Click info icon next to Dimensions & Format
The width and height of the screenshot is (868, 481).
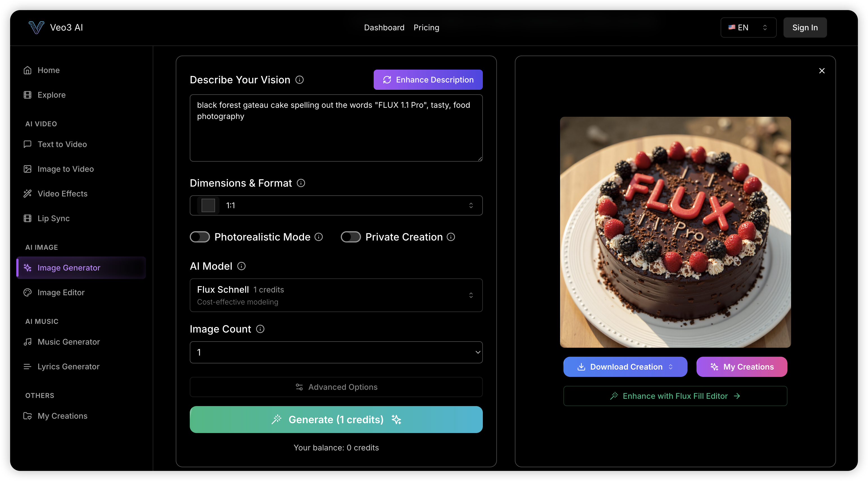(301, 183)
